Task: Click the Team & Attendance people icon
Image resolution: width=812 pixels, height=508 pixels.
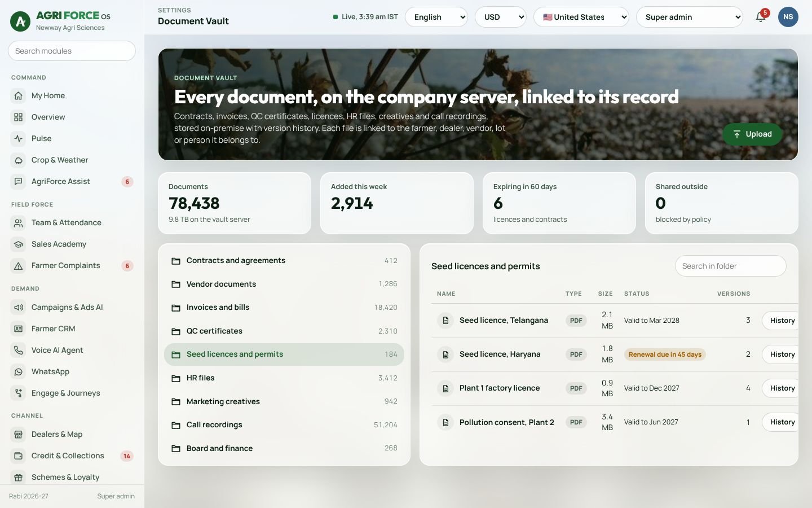Action: coord(19,222)
